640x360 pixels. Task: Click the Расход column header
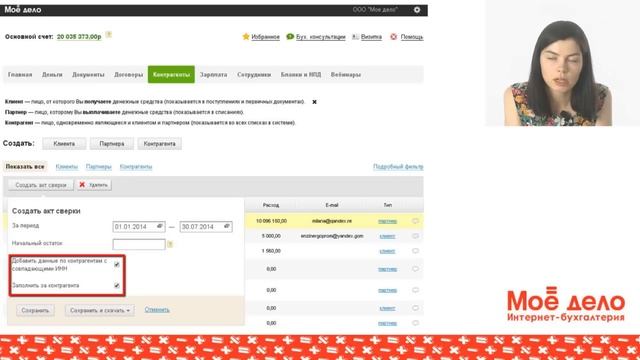point(271,205)
